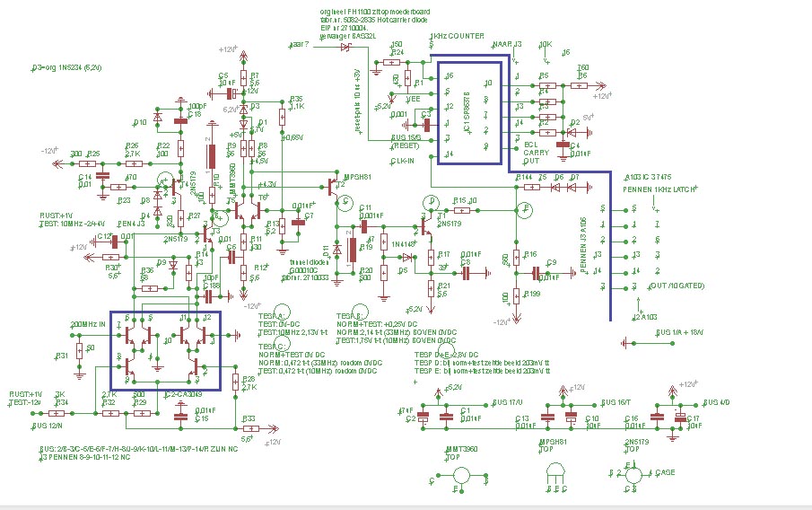
Task: Select the "R16" resistor label
Action: [529, 254]
